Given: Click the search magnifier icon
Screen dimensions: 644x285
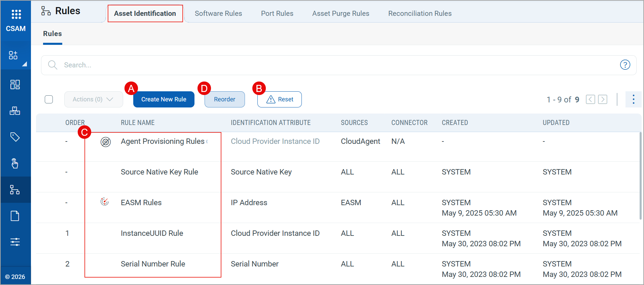Looking at the screenshot, I should [52, 65].
